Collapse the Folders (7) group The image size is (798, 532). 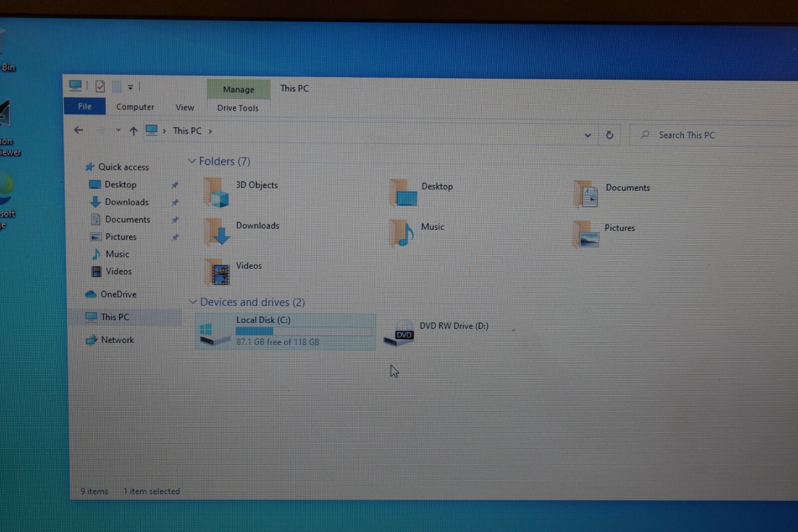(192, 161)
